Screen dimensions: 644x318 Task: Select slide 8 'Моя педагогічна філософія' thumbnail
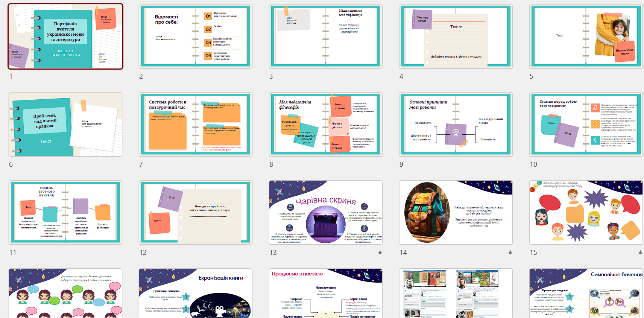(x=326, y=125)
